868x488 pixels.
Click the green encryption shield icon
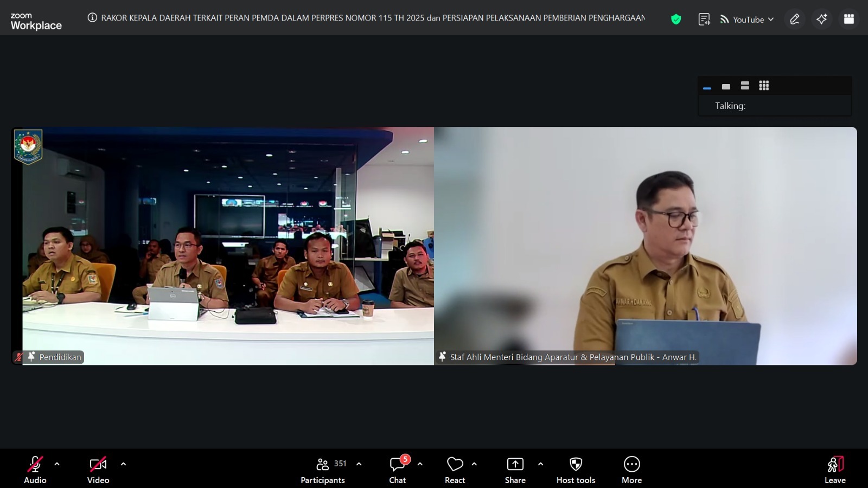point(676,20)
